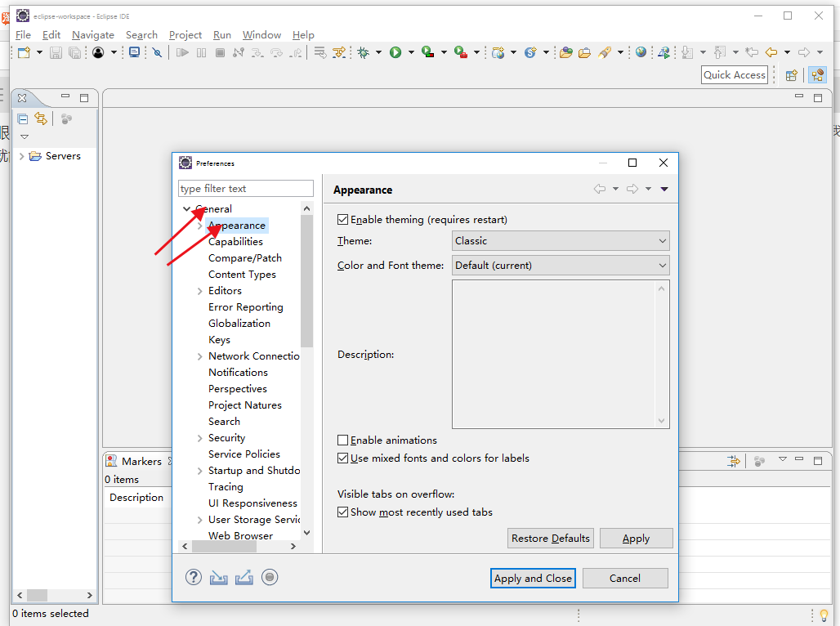
Task: Click the Save toolbar icon
Action: (56, 52)
